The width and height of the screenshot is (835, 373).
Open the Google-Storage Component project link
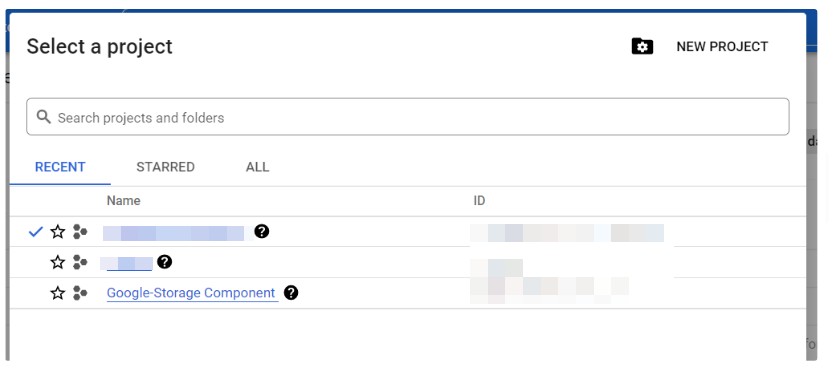191,293
